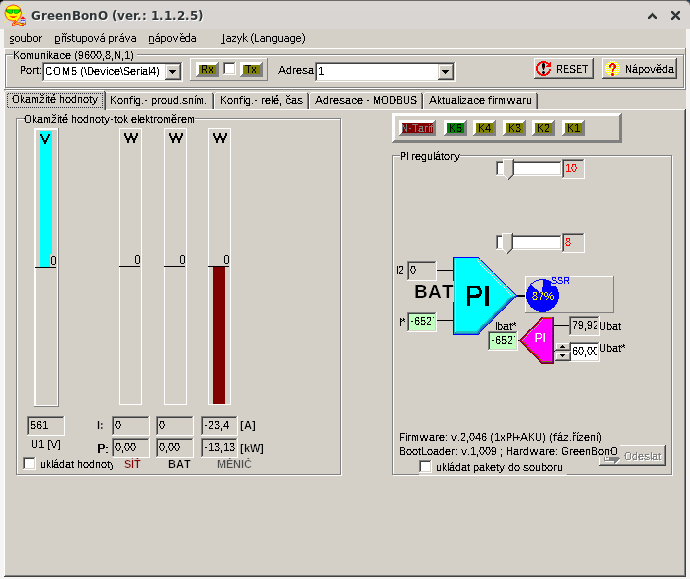Click the Tx communication indicator

click(251, 70)
